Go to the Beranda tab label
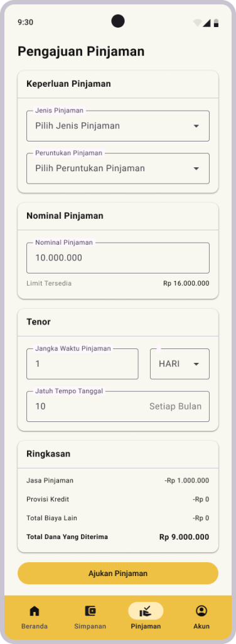 click(35, 626)
